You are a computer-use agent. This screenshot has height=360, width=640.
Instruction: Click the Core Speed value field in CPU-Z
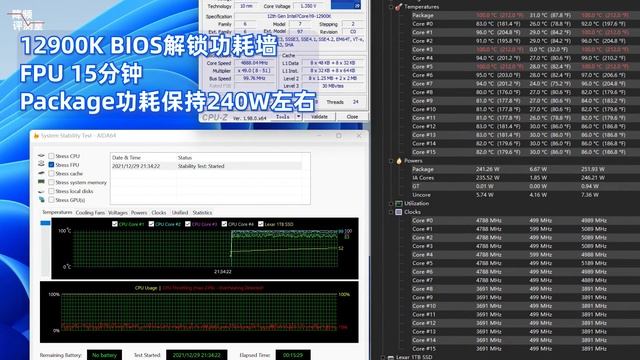pos(254,63)
